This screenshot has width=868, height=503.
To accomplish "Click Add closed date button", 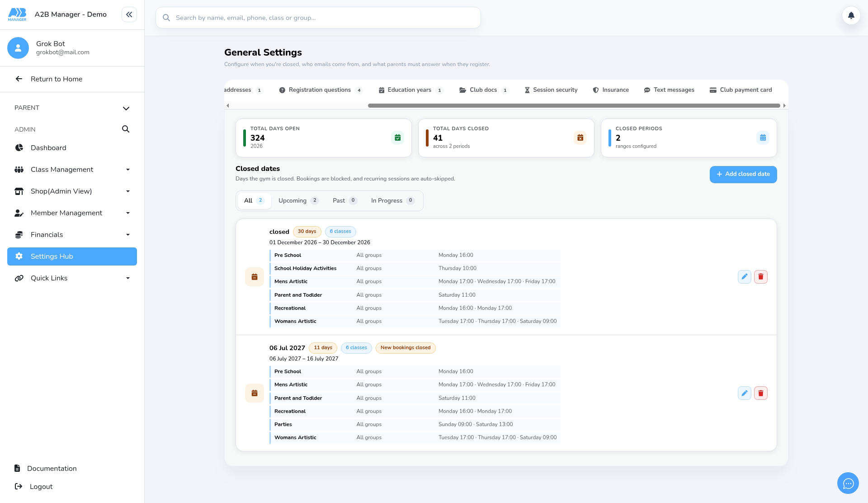I will (743, 174).
